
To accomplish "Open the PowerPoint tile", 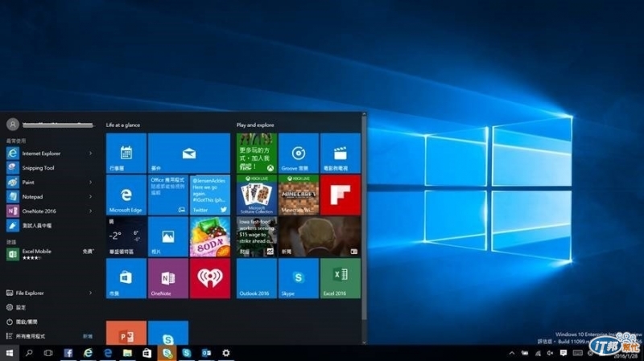I will tap(126, 333).
